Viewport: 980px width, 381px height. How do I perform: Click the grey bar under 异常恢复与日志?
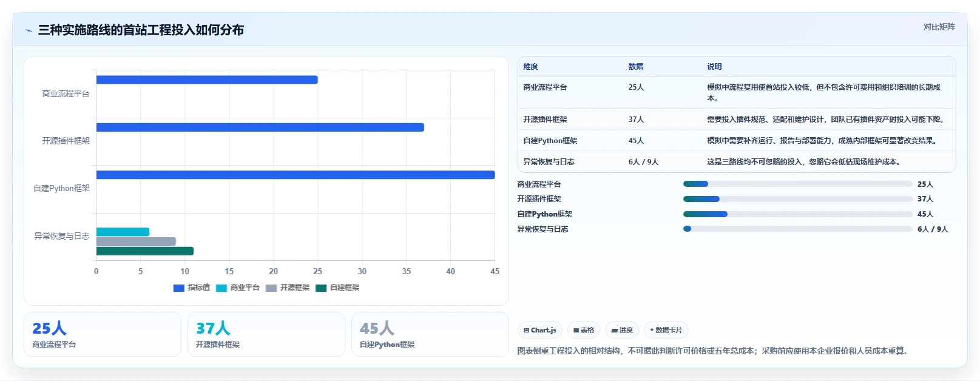(x=136, y=241)
